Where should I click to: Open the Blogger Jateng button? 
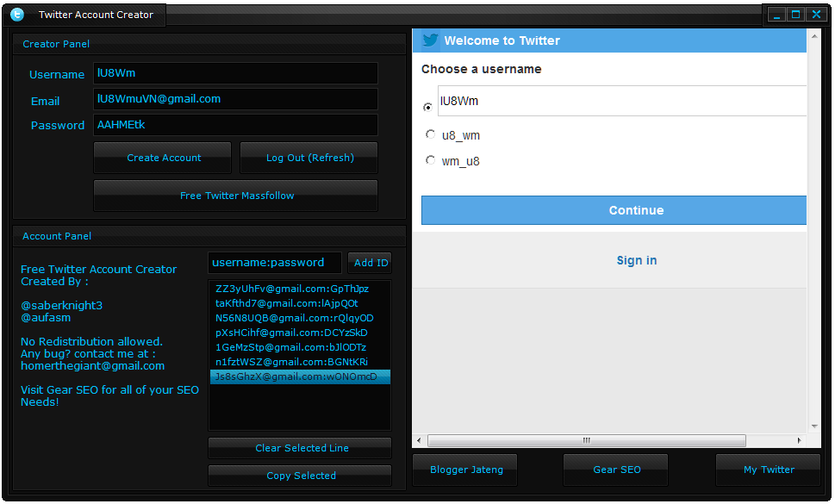point(465,470)
